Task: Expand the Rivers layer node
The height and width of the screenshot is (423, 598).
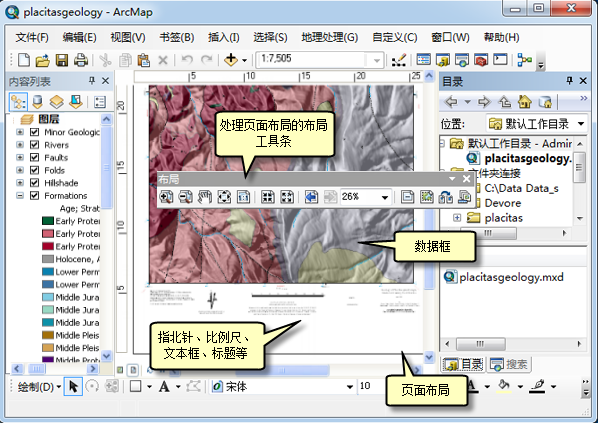Action: [20, 145]
